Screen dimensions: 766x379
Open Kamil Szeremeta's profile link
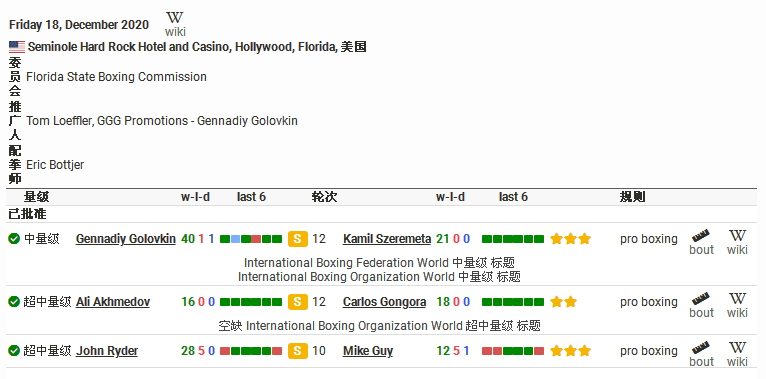coord(387,239)
